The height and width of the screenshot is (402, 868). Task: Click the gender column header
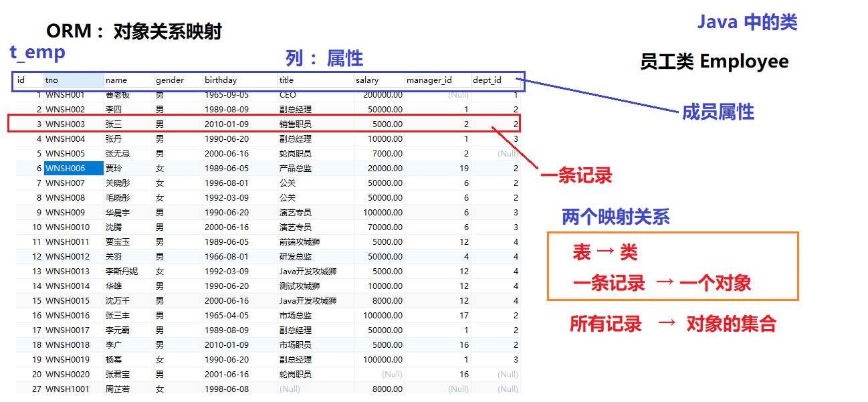click(x=178, y=80)
